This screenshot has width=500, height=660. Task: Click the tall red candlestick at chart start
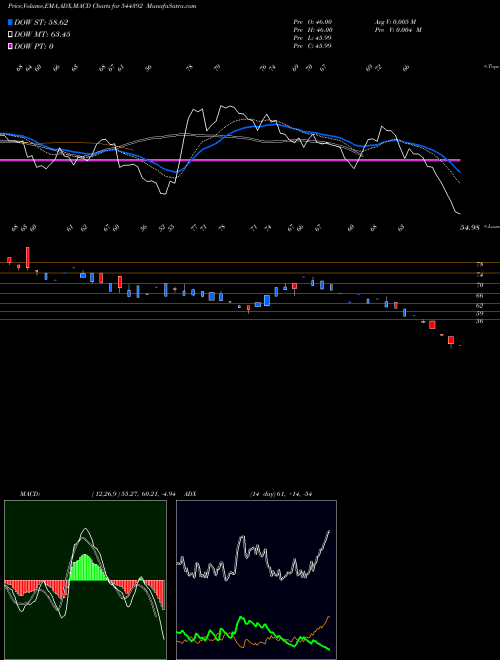click(x=28, y=258)
